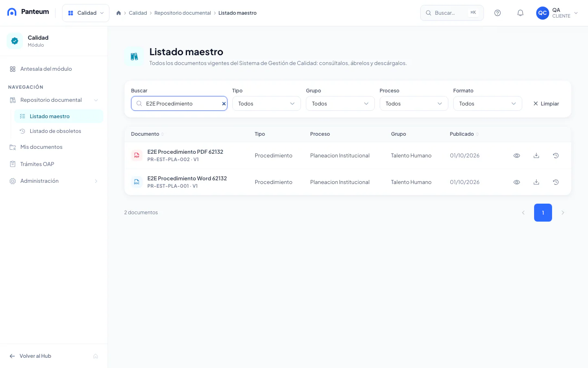Screen dimensions: 588x368
Task: Open the Tipo filter dropdown
Action: [x=267, y=103]
